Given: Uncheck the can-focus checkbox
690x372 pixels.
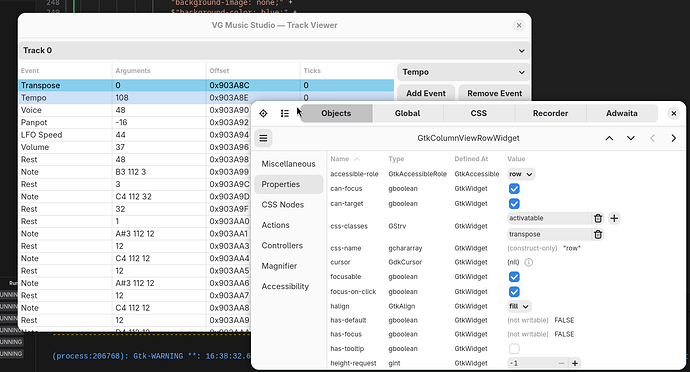Looking at the screenshot, I should pyautogui.click(x=514, y=189).
